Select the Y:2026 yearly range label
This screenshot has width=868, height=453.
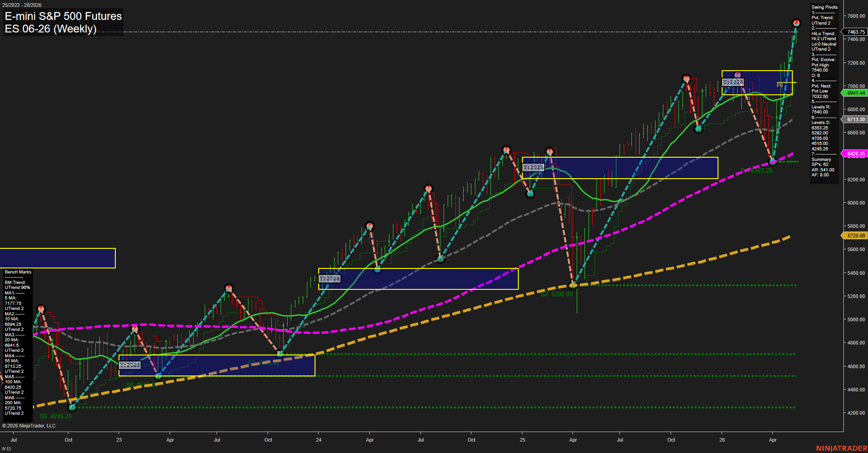click(733, 82)
